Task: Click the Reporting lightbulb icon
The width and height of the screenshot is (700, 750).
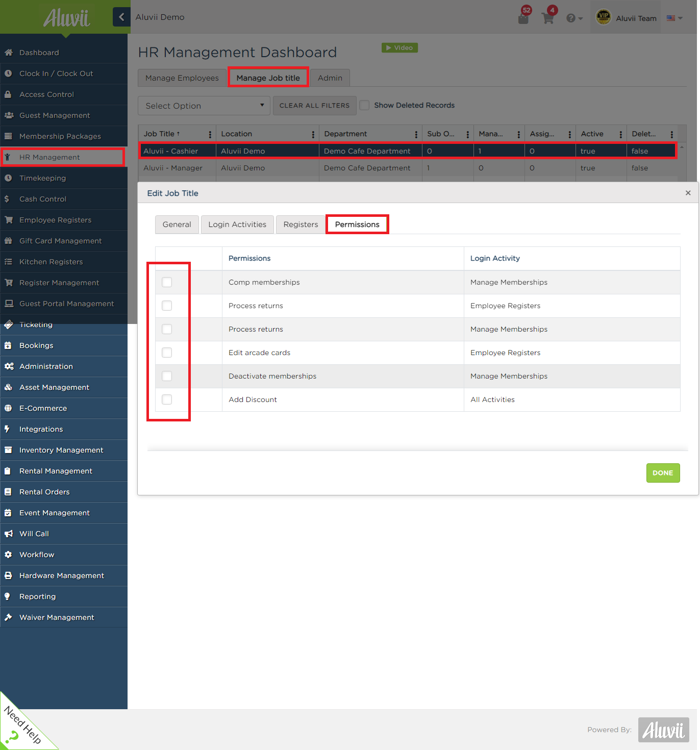Action: [x=8, y=596]
